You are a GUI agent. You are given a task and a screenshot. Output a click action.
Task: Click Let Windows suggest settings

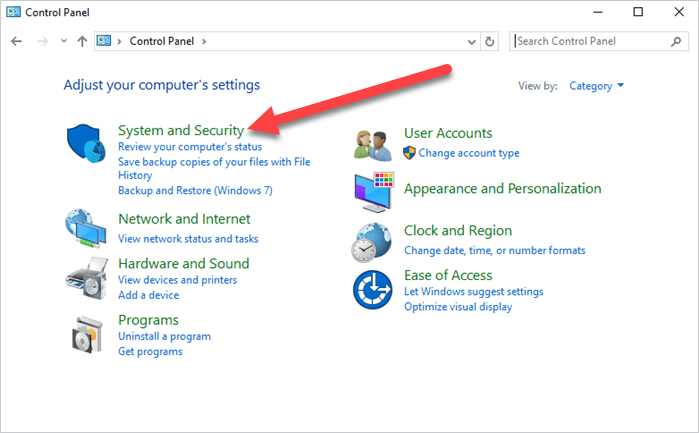tap(474, 292)
